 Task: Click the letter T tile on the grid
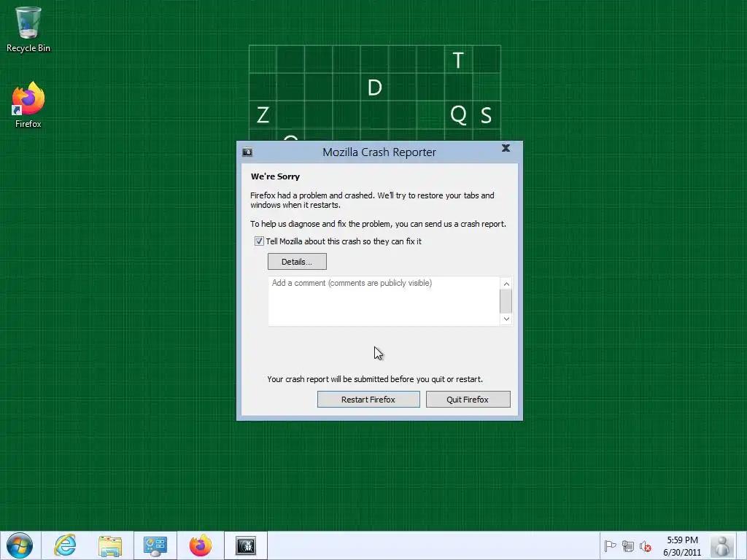pyautogui.click(x=458, y=60)
